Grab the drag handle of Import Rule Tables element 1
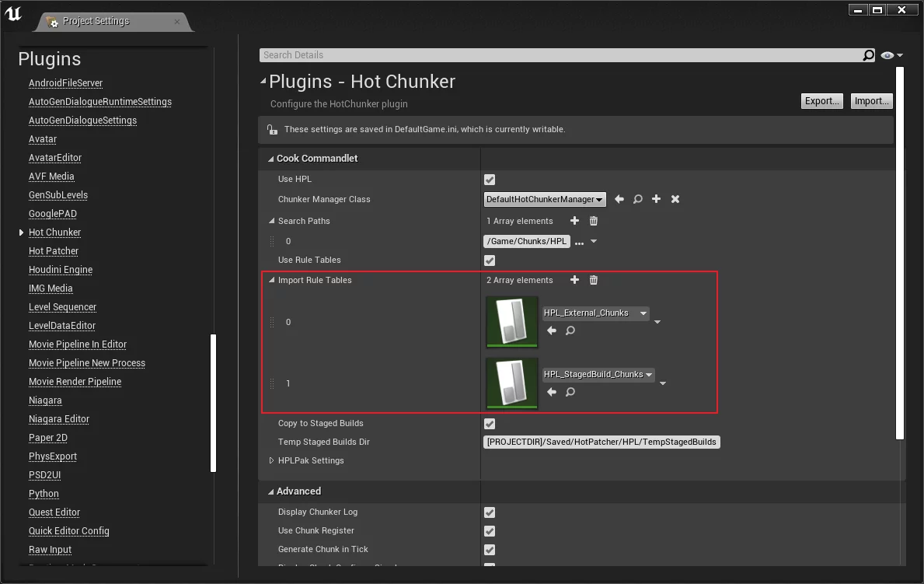This screenshot has height=584, width=924. coord(272,383)
